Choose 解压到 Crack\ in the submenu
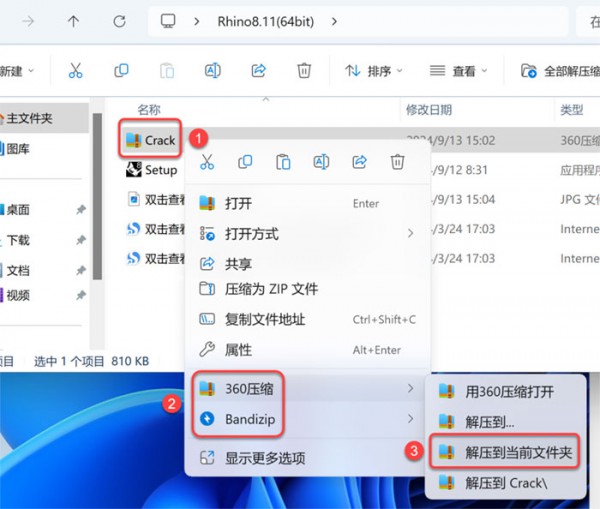The width and height of the screenshot is (600, 509). (505, 483)
